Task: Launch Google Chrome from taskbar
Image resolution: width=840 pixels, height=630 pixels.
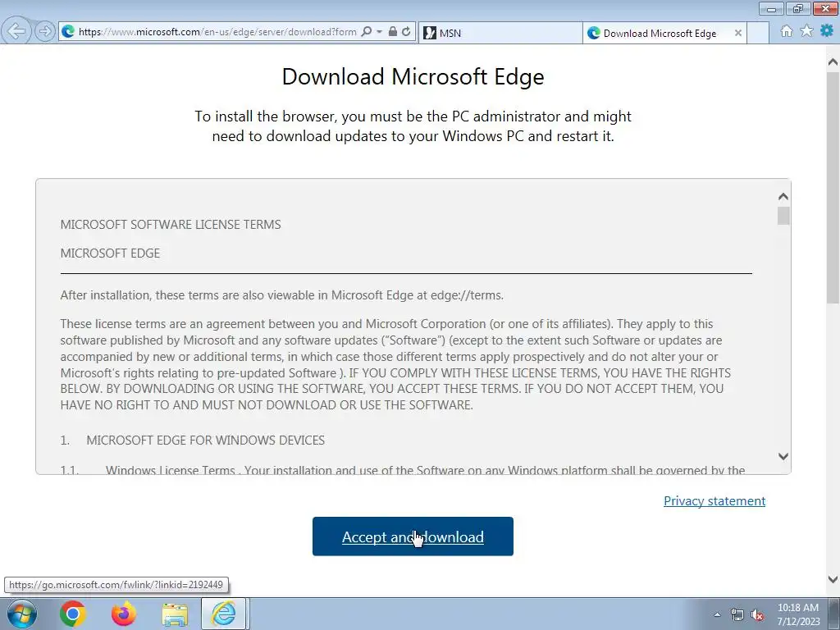Action: click(73, 614)
